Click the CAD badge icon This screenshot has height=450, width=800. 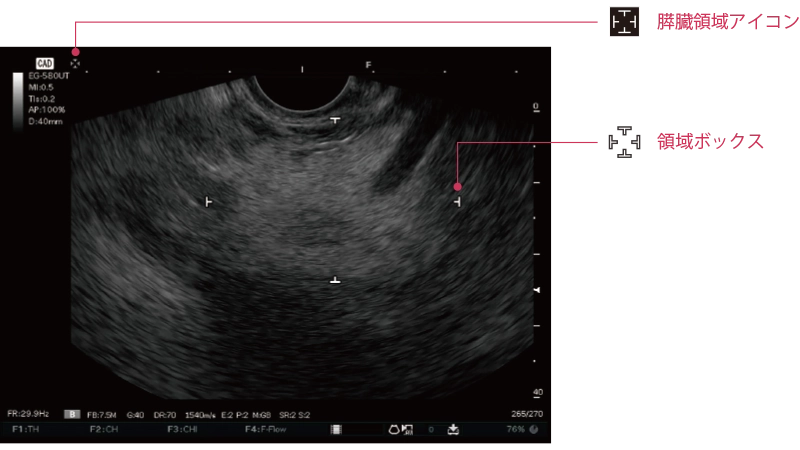click(45, 63)
